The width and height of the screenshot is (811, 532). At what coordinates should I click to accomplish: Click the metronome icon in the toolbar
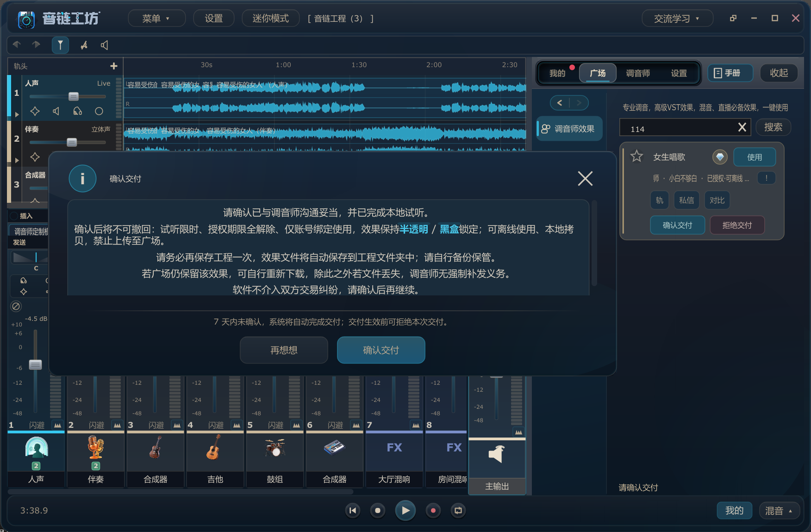(x=84, y=45)
